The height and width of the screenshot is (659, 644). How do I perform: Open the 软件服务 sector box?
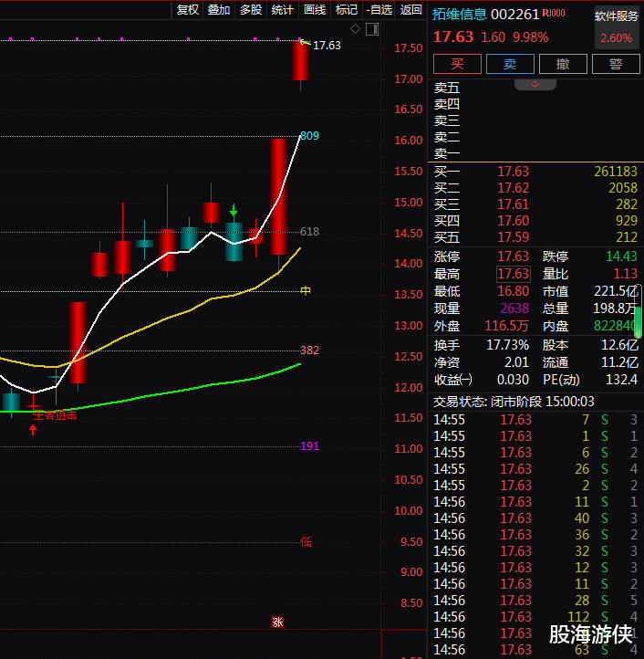coord(617,27)
